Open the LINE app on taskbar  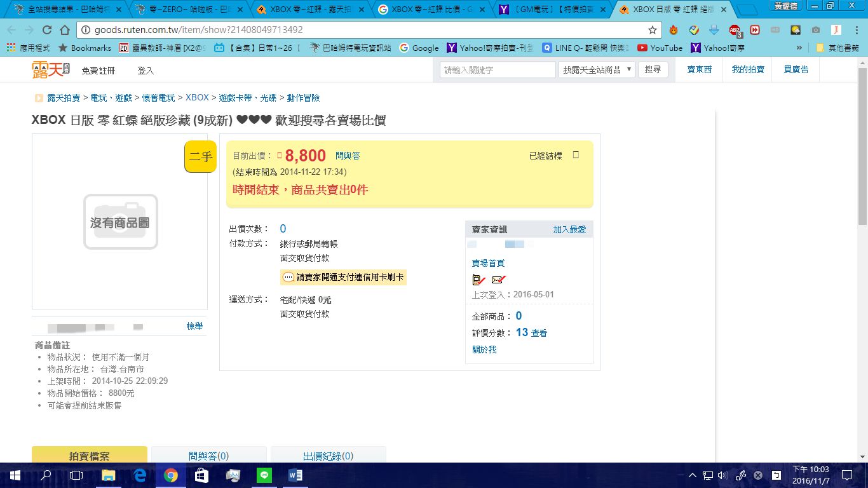[264, 475]
